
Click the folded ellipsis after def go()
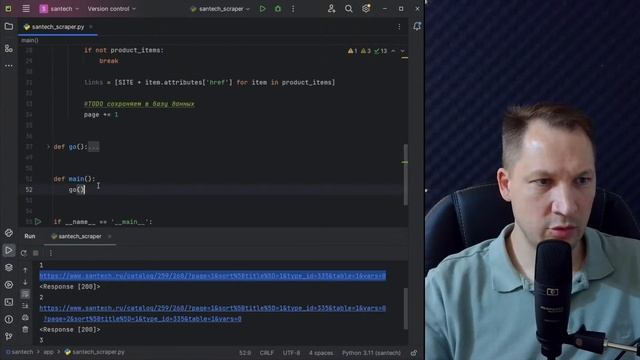pyautogui.click(x=93, y=147)
